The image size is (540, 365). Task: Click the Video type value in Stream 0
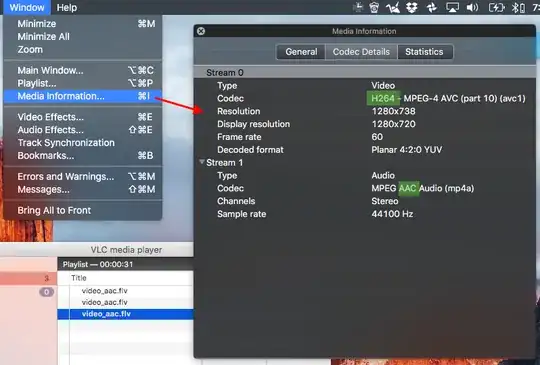pyautogui.click(x=383, y=85)
